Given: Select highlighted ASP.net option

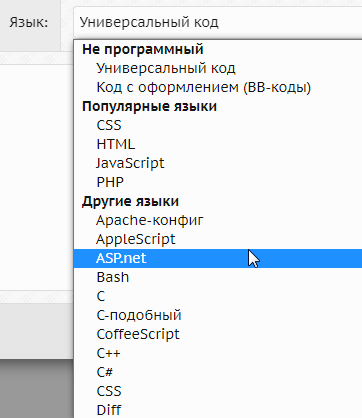Looking at the screenshot, I should (218, 258).
